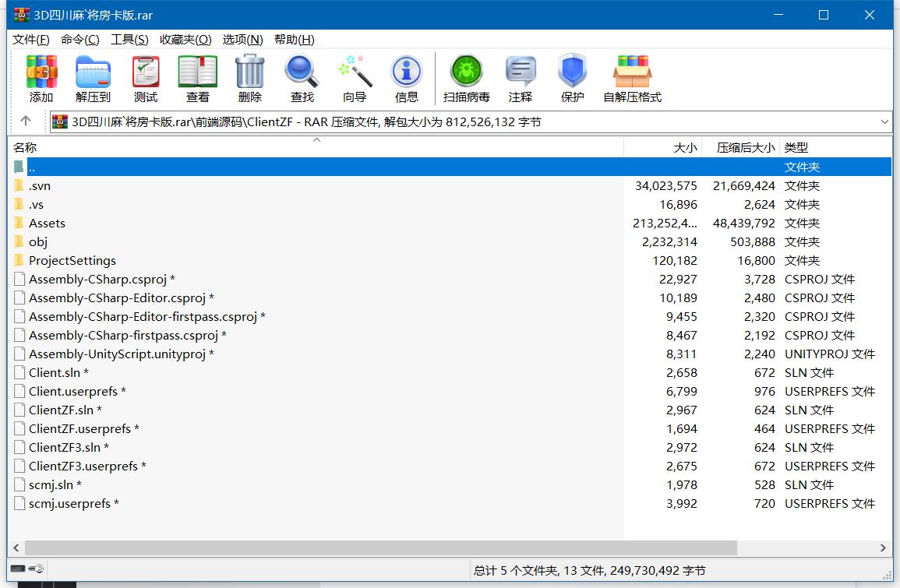
Task: Click the 添加 (Add) toolbar icon
Action: (41, 78)
